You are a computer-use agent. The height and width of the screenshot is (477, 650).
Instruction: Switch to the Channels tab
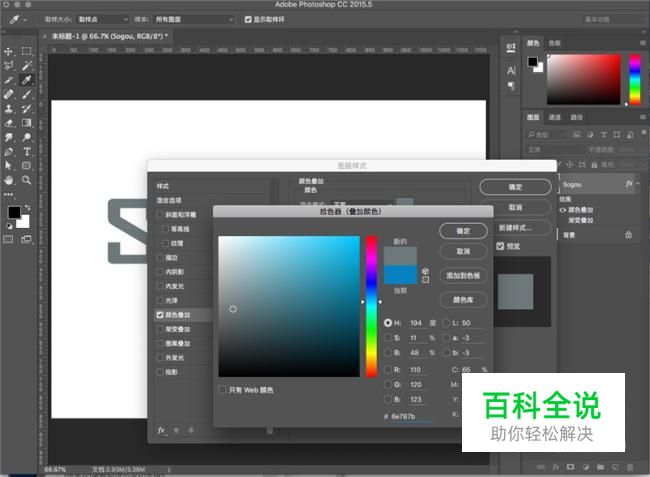555,118
